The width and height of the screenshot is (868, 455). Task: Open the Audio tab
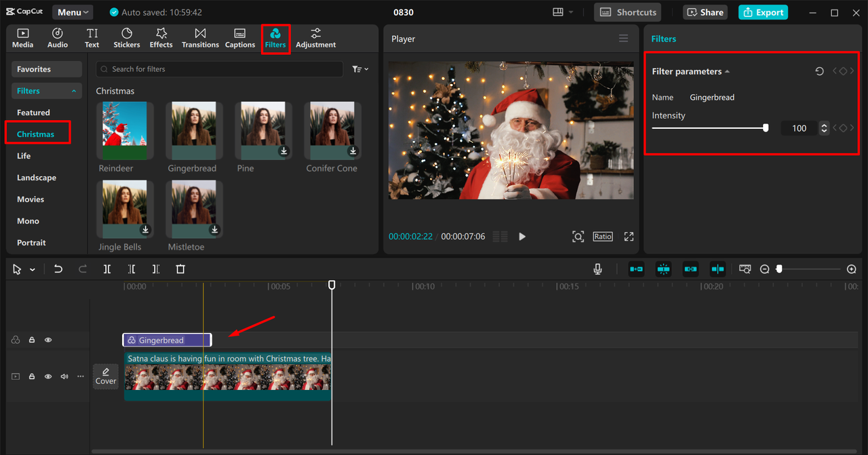coord(58,39)
